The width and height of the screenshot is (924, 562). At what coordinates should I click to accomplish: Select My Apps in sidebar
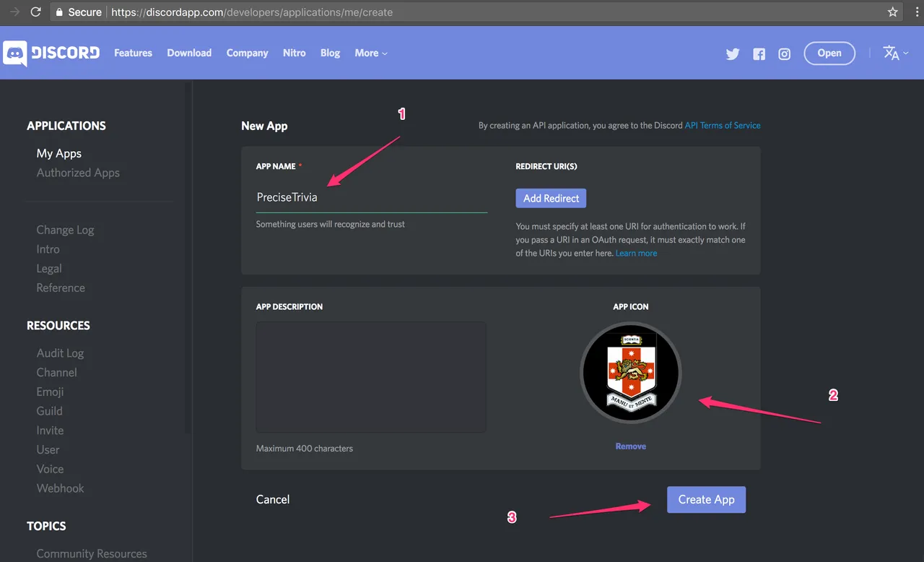[59, 153]
